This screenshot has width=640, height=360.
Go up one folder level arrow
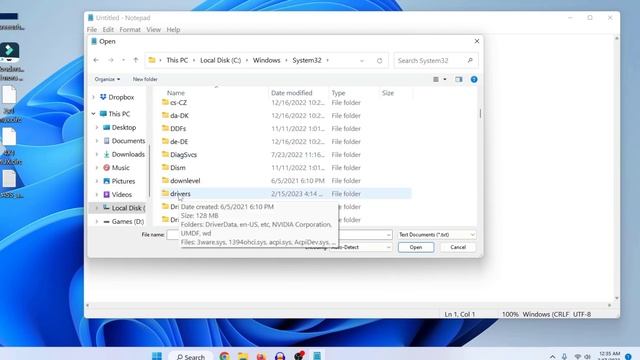tap(136, 60)
